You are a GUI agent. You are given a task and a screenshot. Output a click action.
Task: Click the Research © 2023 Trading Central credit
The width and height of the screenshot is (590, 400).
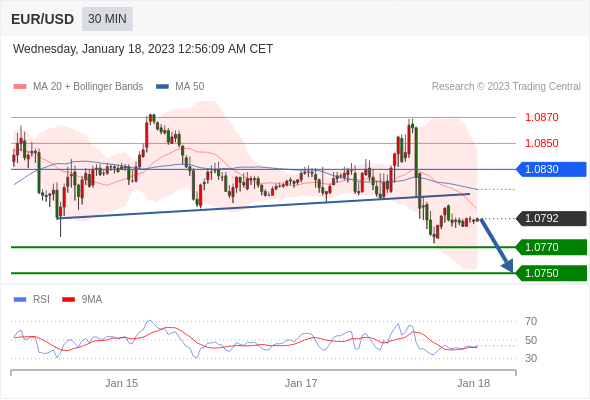pos(506,87)
